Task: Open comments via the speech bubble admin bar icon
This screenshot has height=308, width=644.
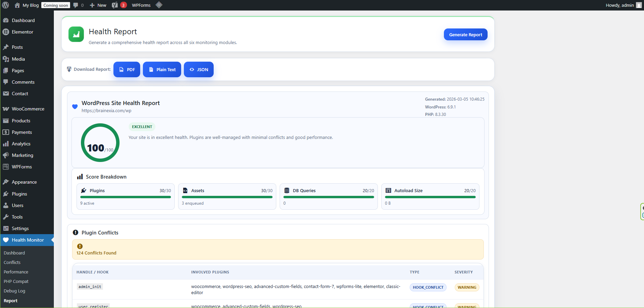Action: [76, 5]
